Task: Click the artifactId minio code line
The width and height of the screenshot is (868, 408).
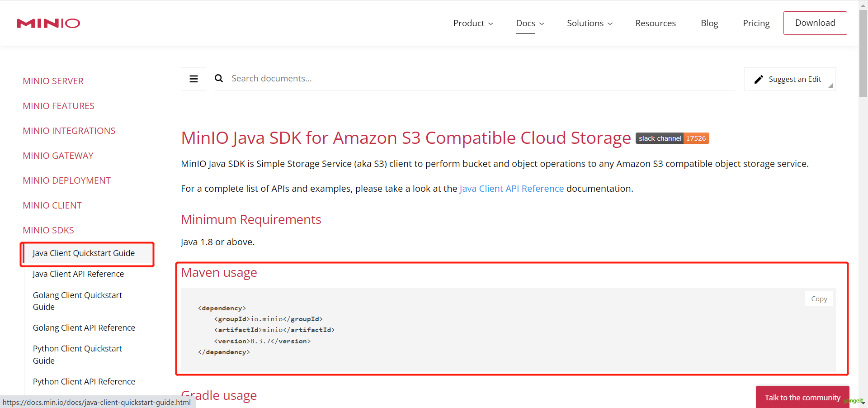Action: 274,330
